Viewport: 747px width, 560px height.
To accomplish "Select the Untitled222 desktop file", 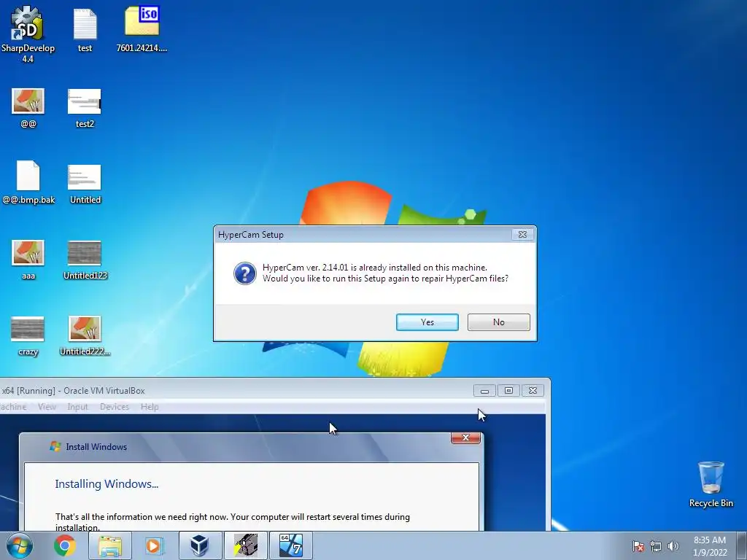I will click(x=85, y=335).
